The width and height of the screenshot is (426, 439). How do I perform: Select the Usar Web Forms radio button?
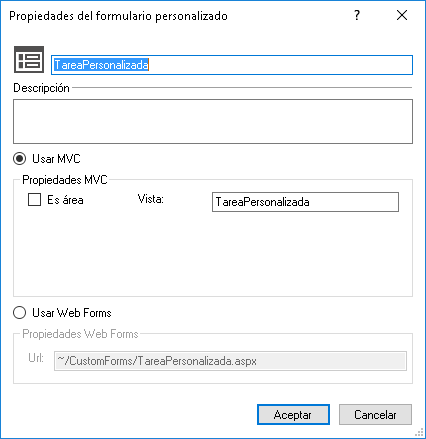[x=19, y=313]
